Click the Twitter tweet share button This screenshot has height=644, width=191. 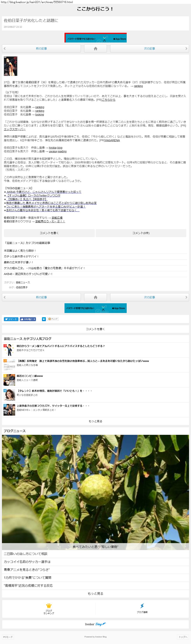click(11, 319)
